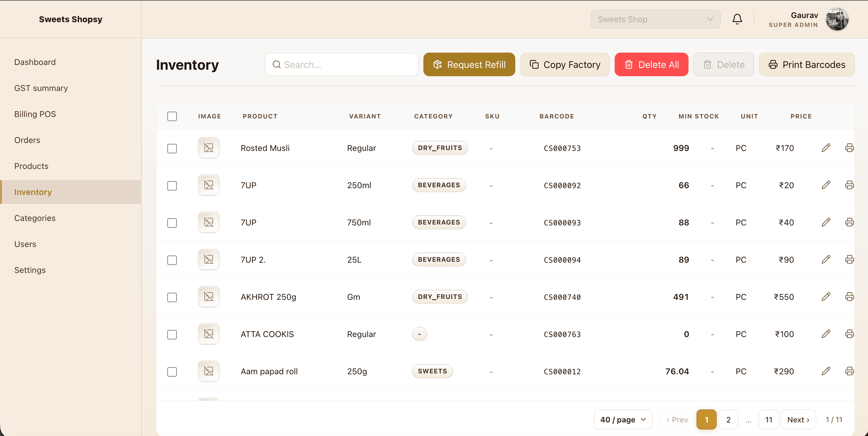Viewport: 868px width, 436px height.
Task: Jump to page 11
Action: click(769, 419)
